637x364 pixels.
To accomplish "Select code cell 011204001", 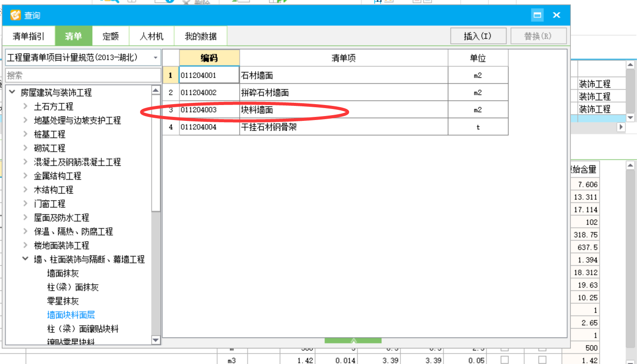I will coord(209,75).
